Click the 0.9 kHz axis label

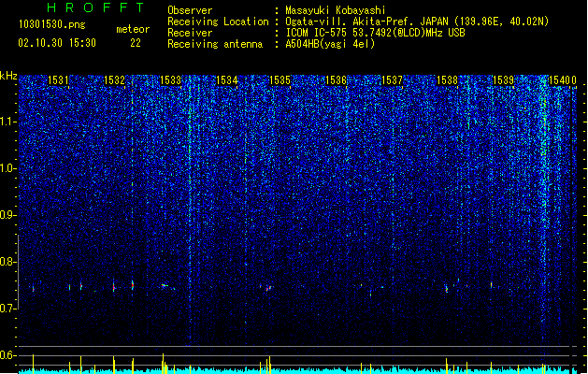(x=8, y=215)
